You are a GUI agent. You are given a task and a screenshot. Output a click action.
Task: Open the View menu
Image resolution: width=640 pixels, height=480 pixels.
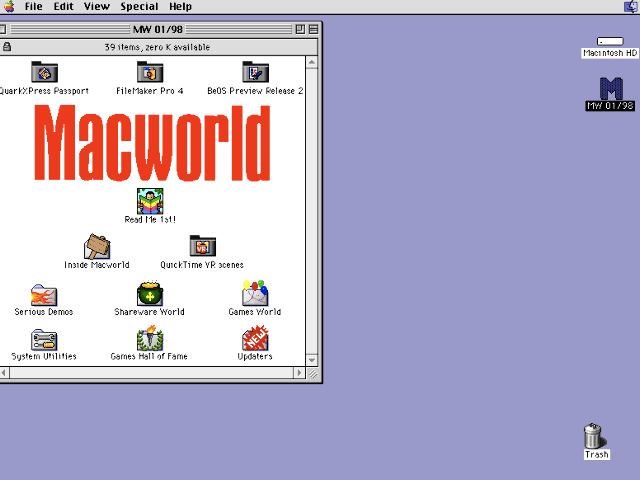pos(97,7)
